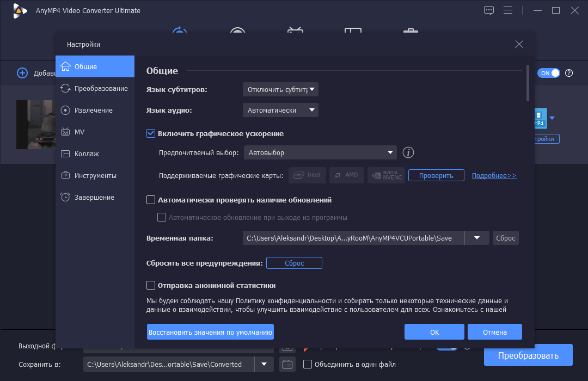
Task: Open the Предпочитаемый выбор dropdown
Action: click(x=320, y=152)
